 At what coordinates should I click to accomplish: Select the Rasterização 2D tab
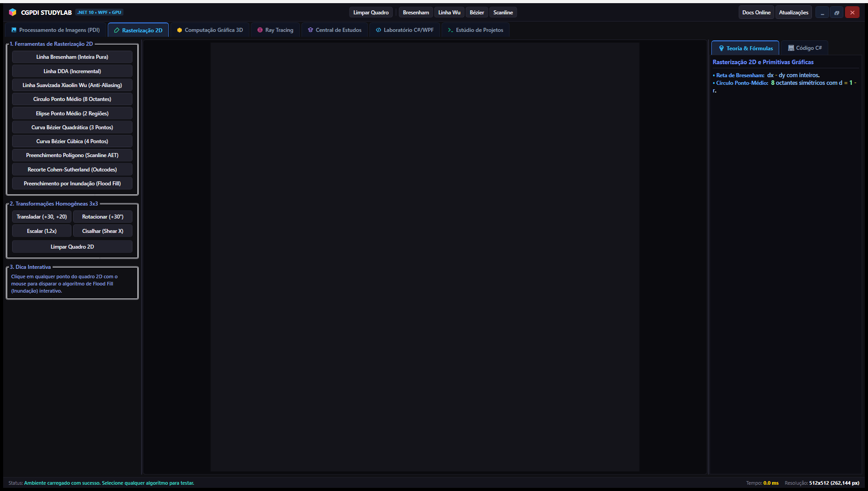pyautogui.click(x=138, y=30)
